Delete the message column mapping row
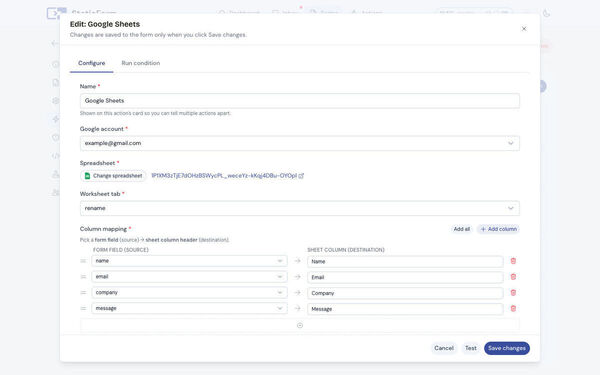The height and width of the screenshot is (375, 600). pos(513,308)
